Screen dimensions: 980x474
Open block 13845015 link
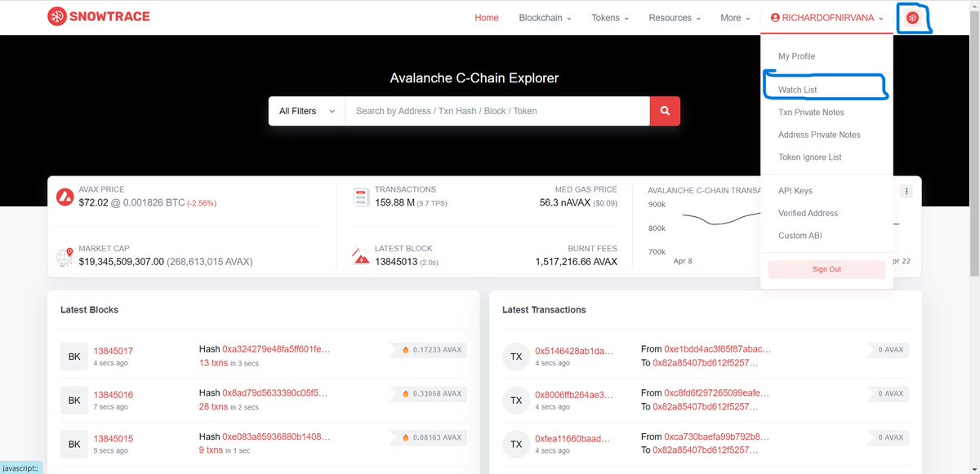[113, 439]
